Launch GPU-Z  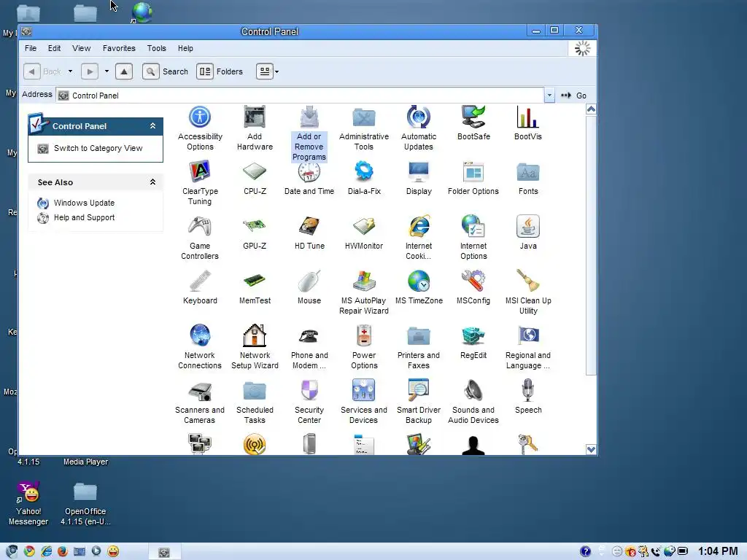coord(255,233)
